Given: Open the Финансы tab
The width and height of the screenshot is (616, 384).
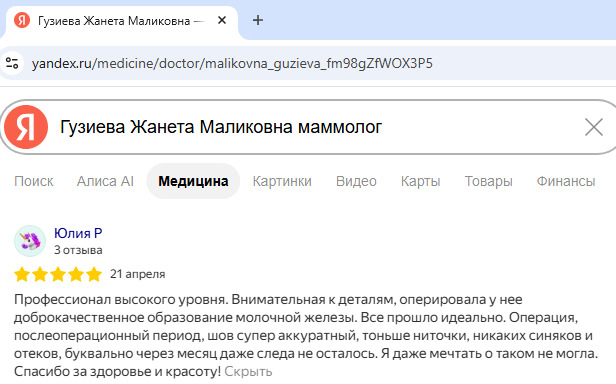Looking at the screenshot, I should (566, 181).
